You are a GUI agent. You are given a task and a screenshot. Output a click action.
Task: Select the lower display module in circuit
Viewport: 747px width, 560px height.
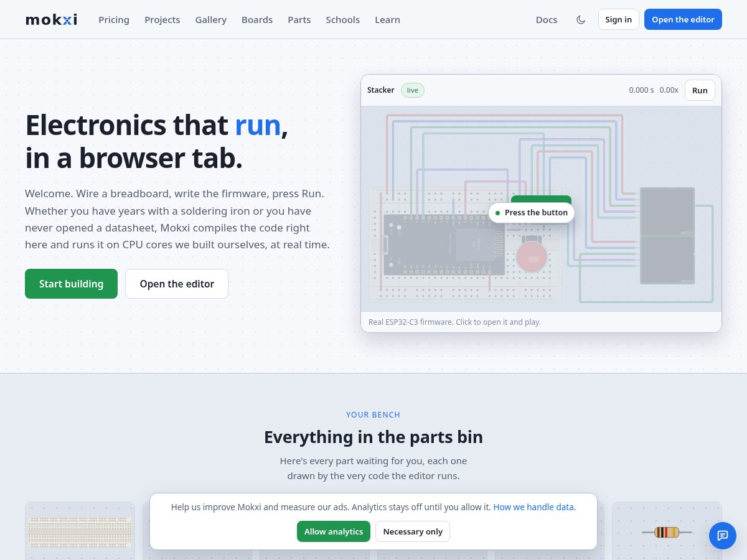(667, 260)
